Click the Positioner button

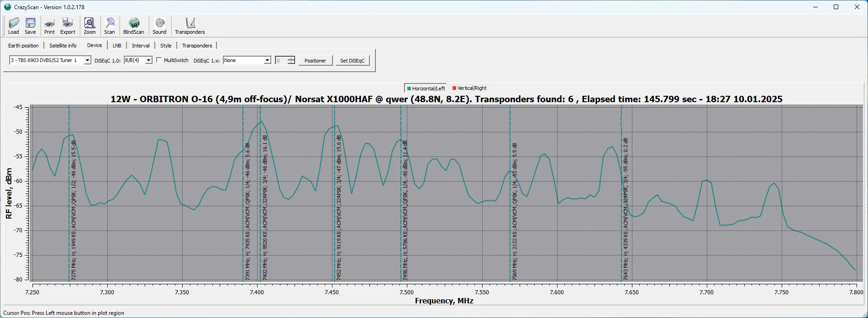pyautogui.click(x=315, y=61)
